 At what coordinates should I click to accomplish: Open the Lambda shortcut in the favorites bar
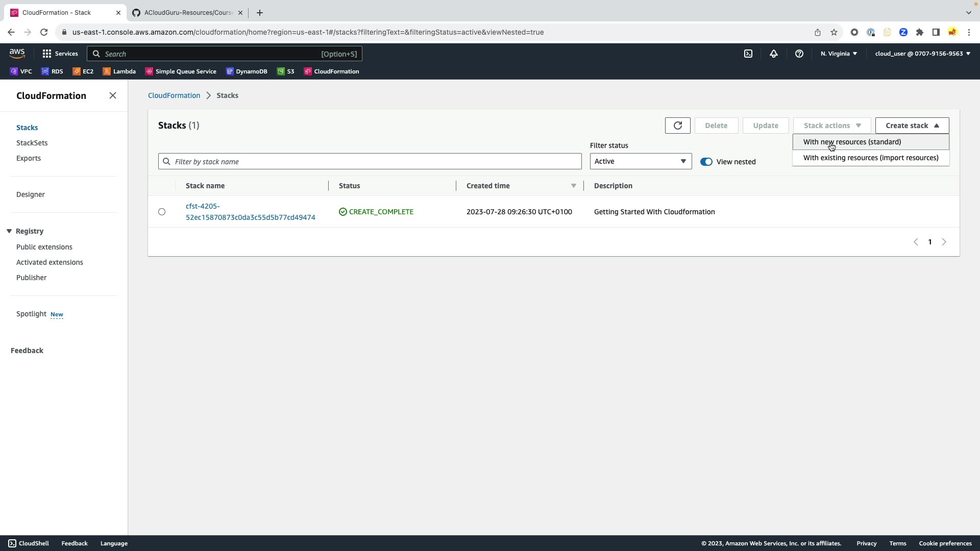(x=119, y=71)
